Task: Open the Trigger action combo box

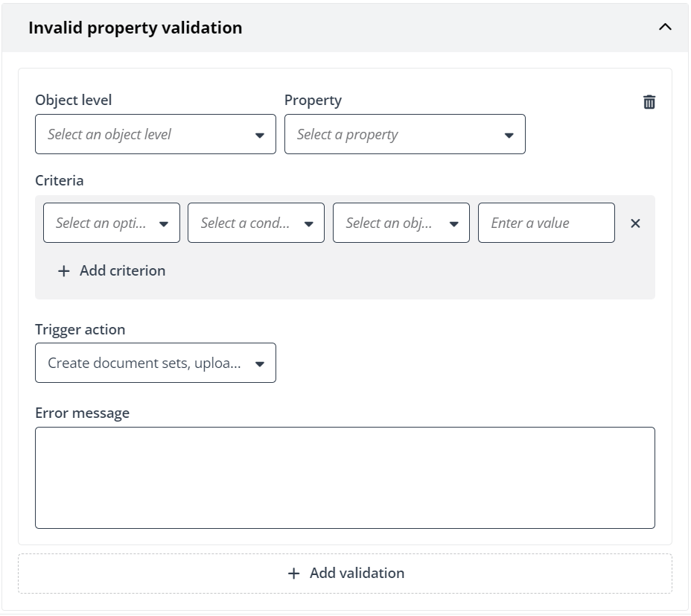Action: (155, 363)
